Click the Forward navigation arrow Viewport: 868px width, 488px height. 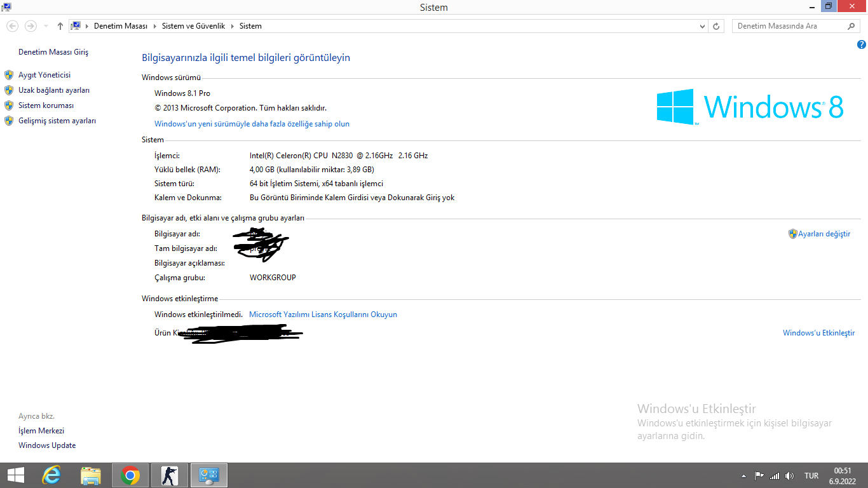click(x=30, y=26)
